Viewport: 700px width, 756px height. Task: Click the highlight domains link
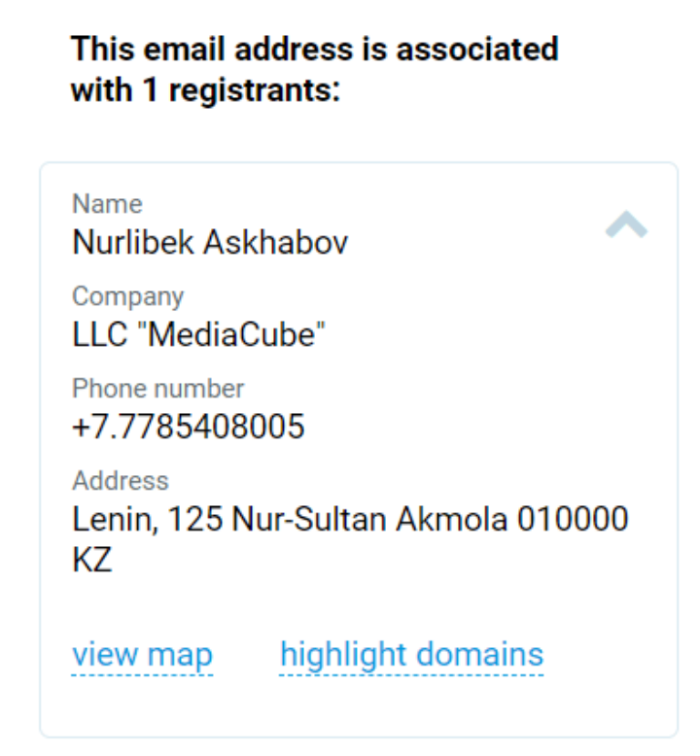(411, 654)
